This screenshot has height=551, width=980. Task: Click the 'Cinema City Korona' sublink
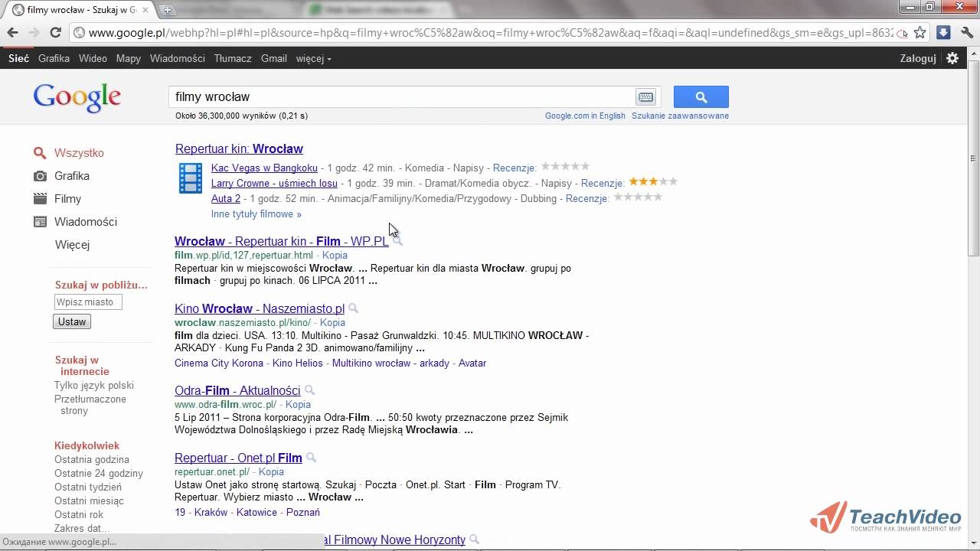(x=219, y=363)
